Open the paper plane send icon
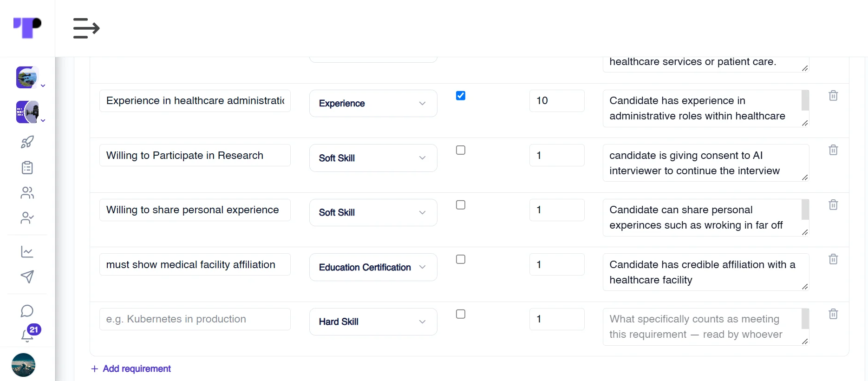868x381 pixels. click(27, 277)
